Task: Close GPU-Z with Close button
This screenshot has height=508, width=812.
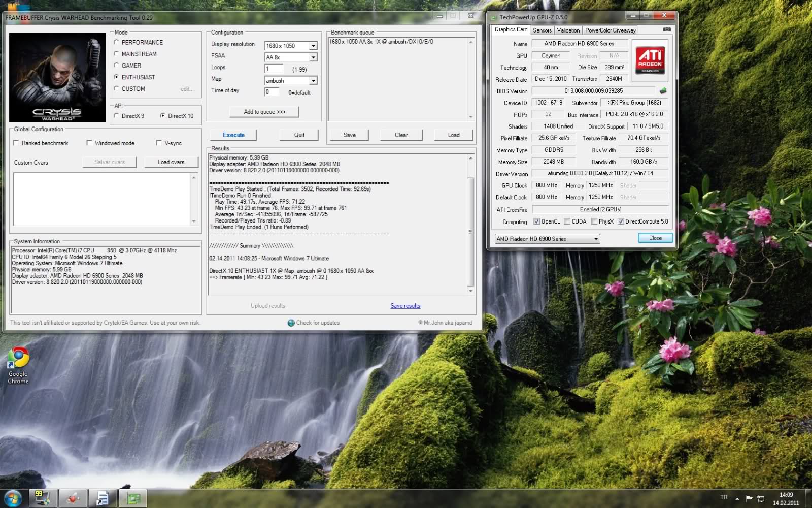Action: [x=655, y=238]
